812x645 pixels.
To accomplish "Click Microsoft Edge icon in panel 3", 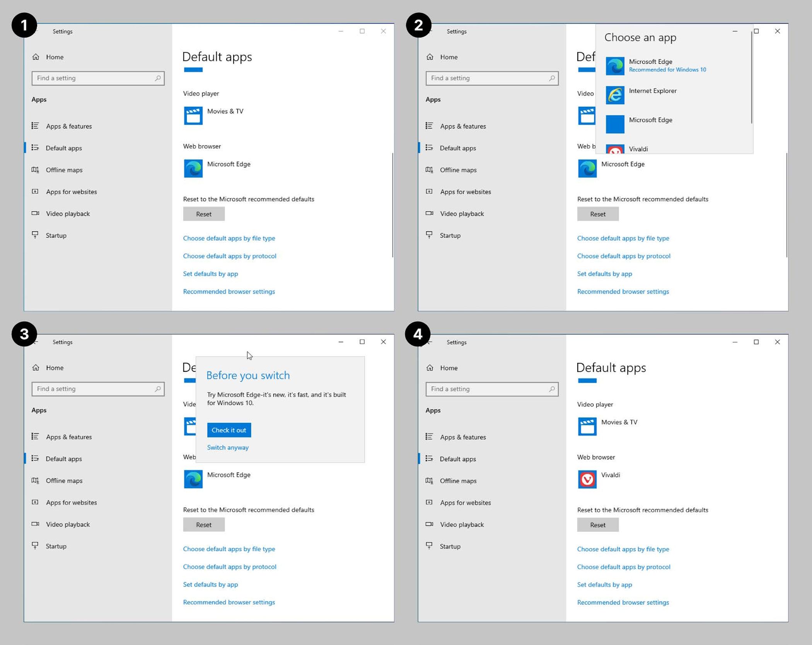I will 193,479.
